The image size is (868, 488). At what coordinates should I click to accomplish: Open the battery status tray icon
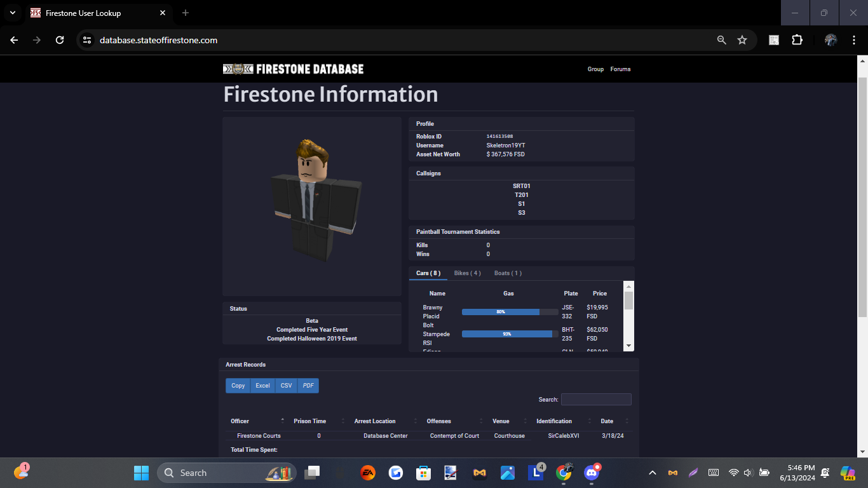click(764, 473)
